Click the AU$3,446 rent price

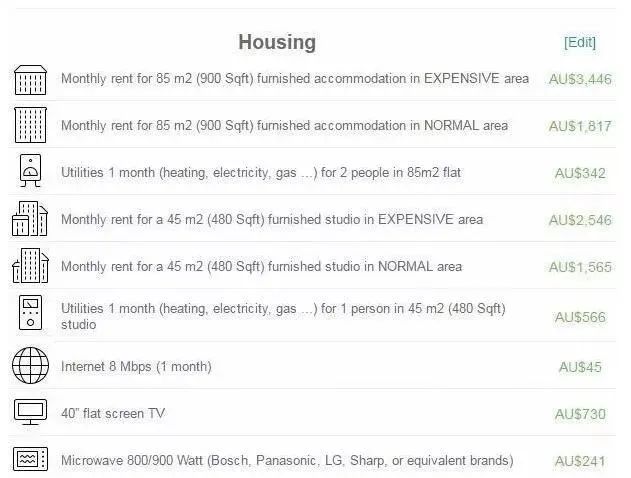click(x=580, y=79)
